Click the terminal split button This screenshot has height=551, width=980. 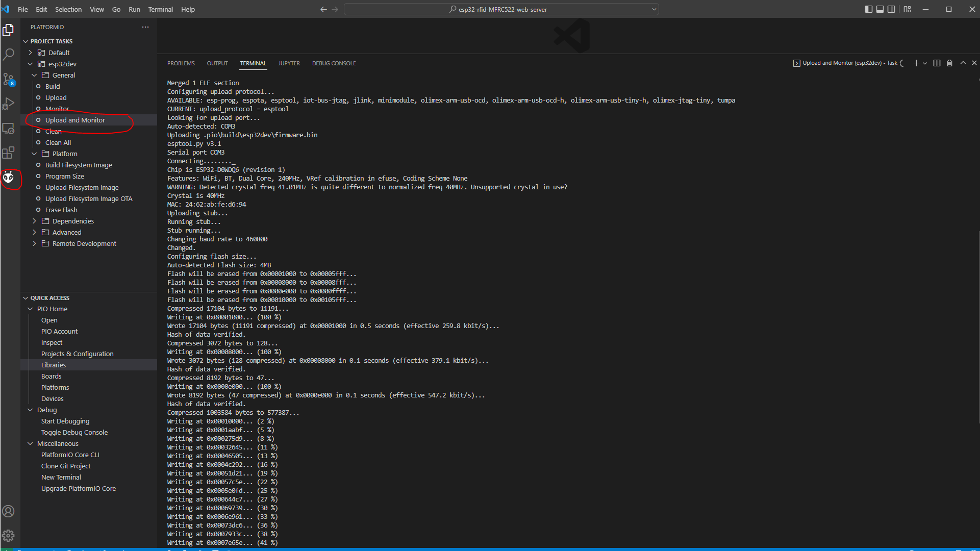936,63
